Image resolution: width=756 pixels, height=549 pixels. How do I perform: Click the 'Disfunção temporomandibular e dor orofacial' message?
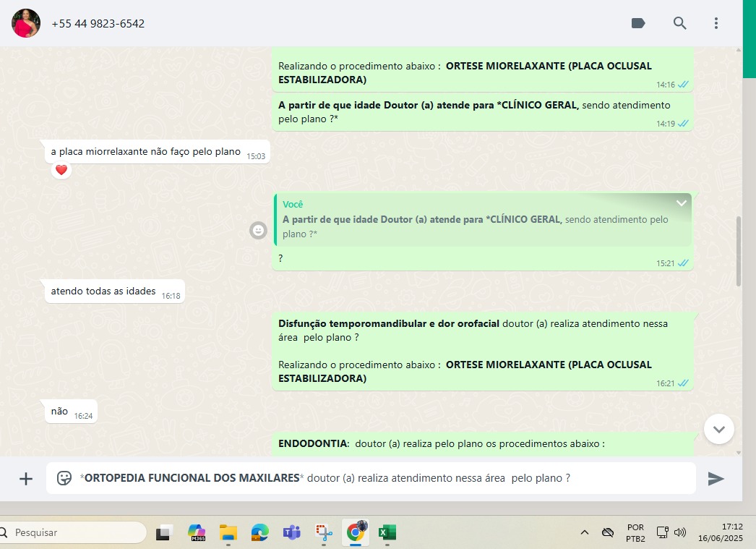(483, 352)
